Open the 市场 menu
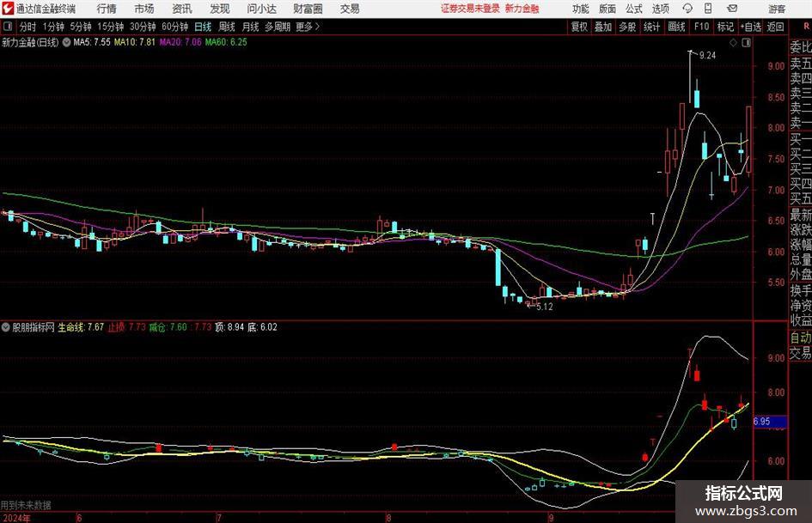 tap(144, 9)
